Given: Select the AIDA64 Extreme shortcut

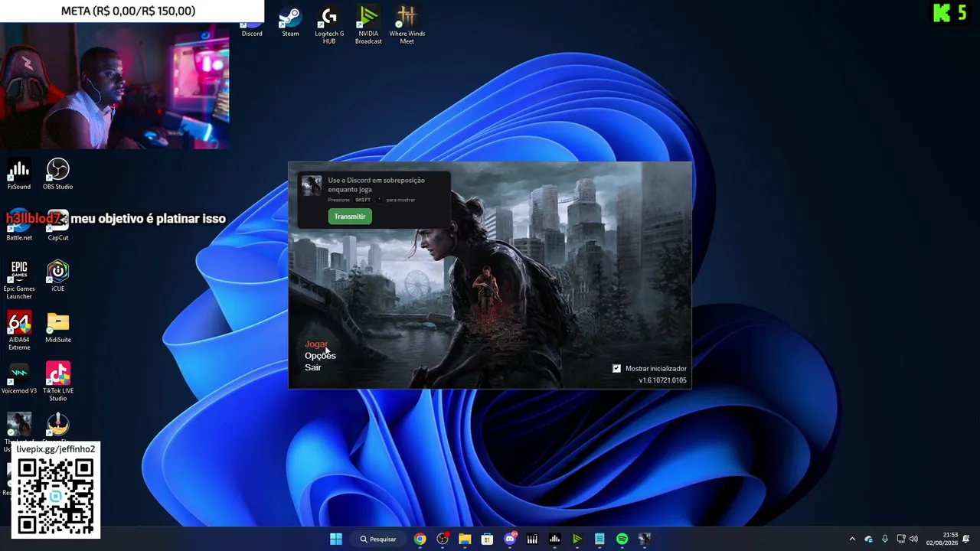Looking at the screenshot, I should (19, 331).
